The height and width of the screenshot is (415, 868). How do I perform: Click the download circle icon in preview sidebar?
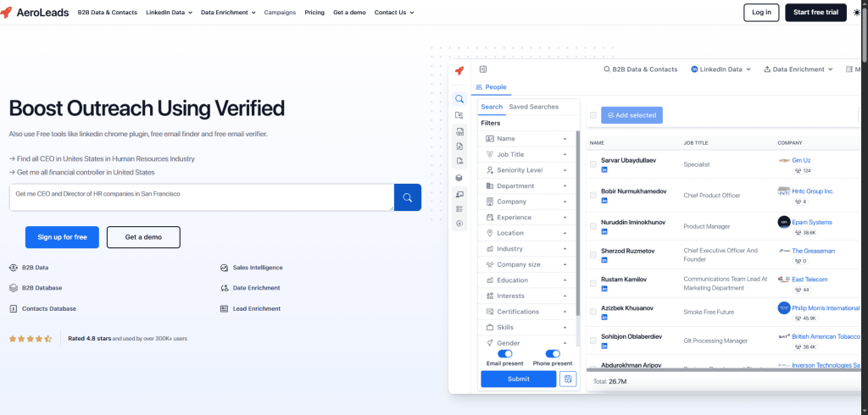pos(459,224)
